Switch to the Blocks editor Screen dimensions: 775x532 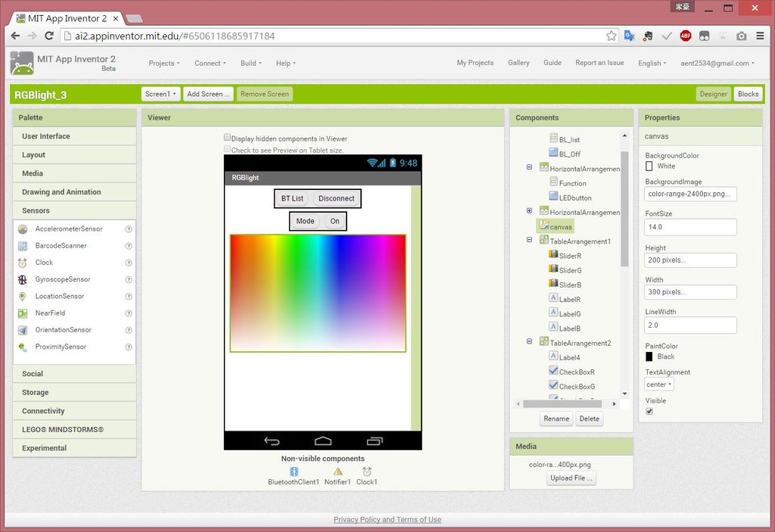tap(748, 94)
